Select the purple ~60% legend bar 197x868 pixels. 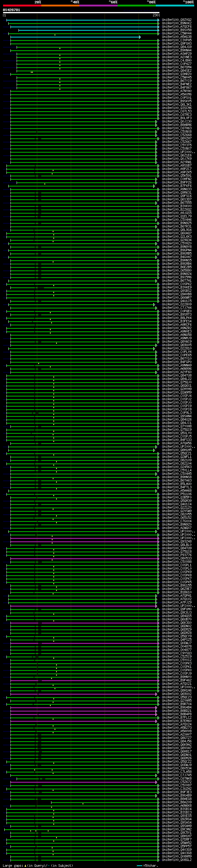[99, 6]
